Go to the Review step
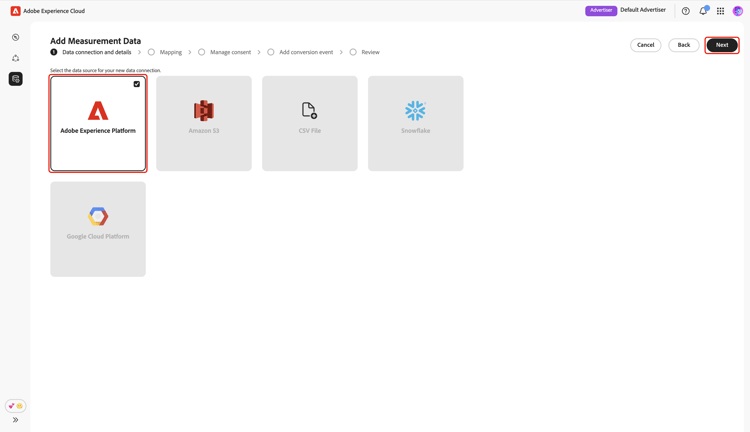Viewport: 750px width, 432px height. (365, 52)
